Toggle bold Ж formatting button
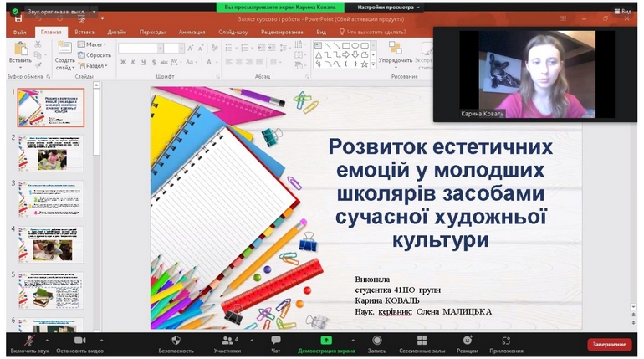This screenshot has width=644, height=359. (x=123, y=63)
